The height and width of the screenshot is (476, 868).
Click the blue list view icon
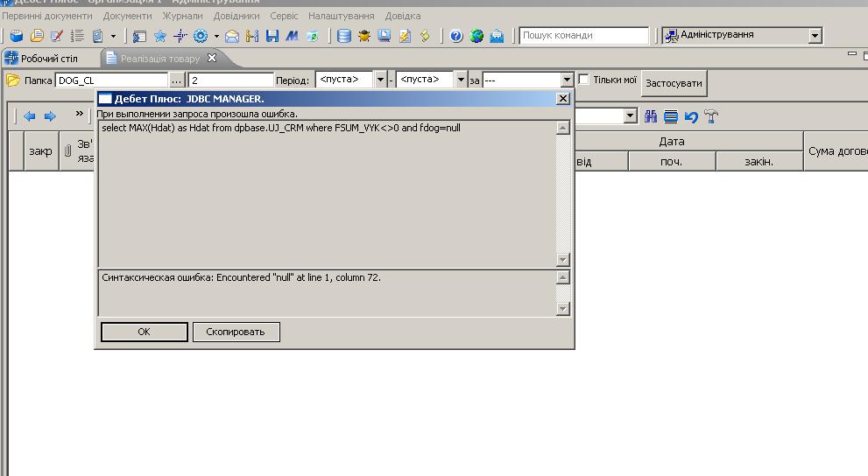coord(670,116)
